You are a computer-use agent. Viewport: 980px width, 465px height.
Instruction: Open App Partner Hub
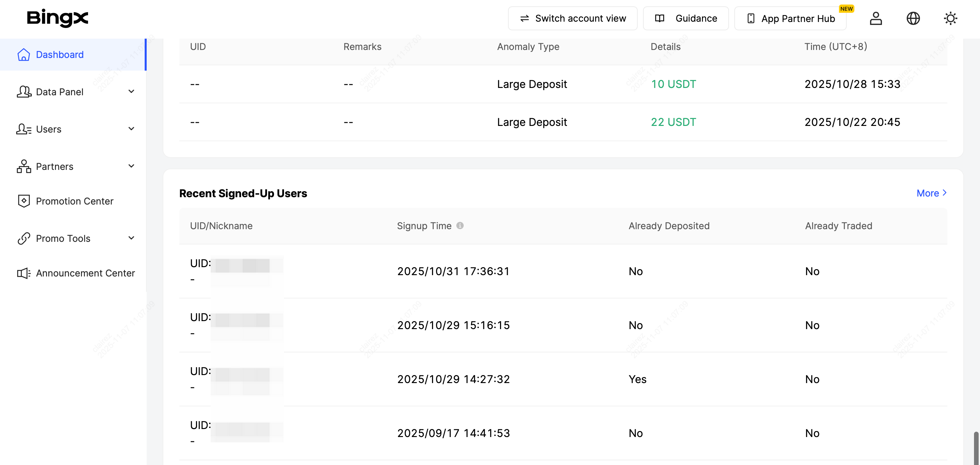click(x=790, y=19)
